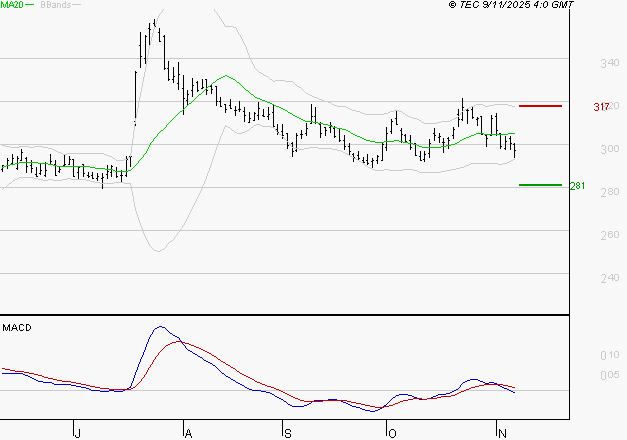This screenshot has height=440, width=627.
Task: Click the green support line marker
Action: [x=540, y=185]
